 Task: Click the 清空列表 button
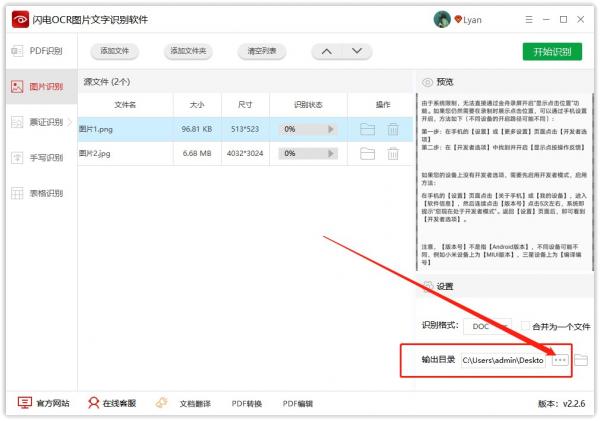point(262,51)
